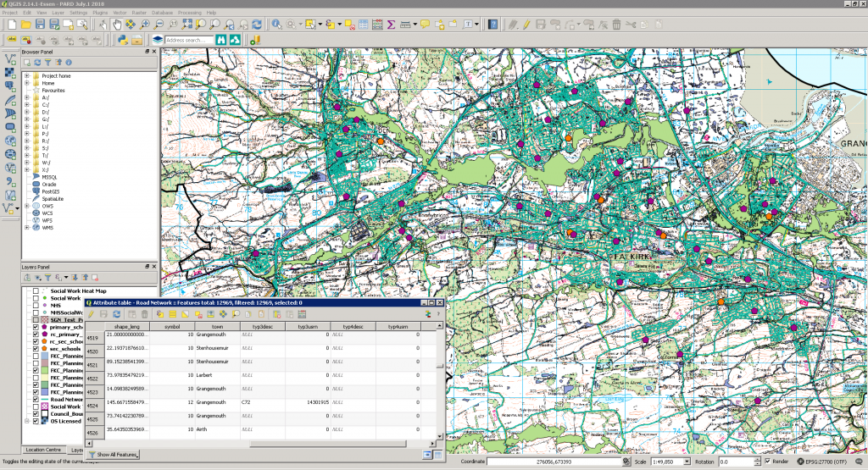
Task: Click the Add Vector Layer icon in side toolbar
Action: pyautogui.click(x=9, y=58)
